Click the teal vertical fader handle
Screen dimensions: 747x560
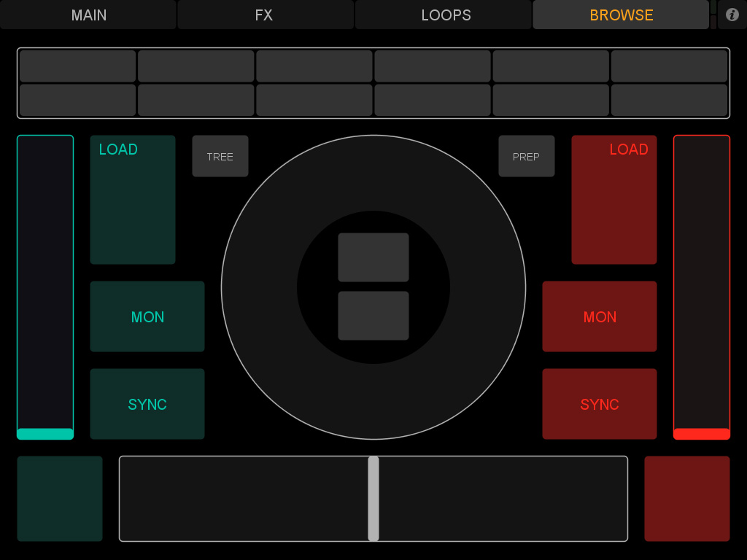[x=45, y=434]
